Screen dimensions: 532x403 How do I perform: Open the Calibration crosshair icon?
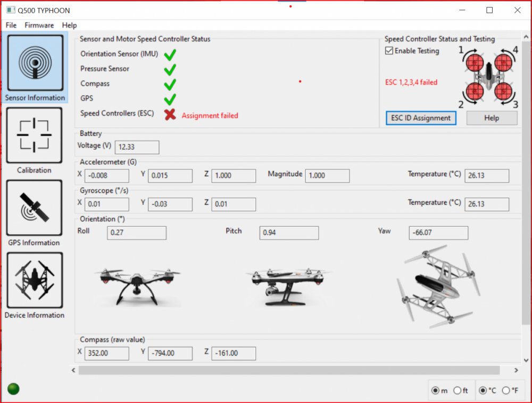(34, 135)
